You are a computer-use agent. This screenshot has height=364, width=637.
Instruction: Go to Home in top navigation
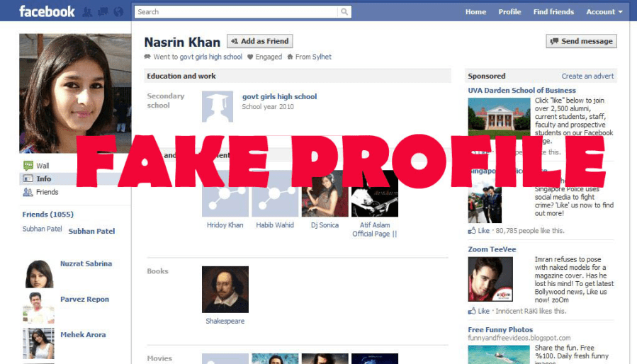point(475,12)
